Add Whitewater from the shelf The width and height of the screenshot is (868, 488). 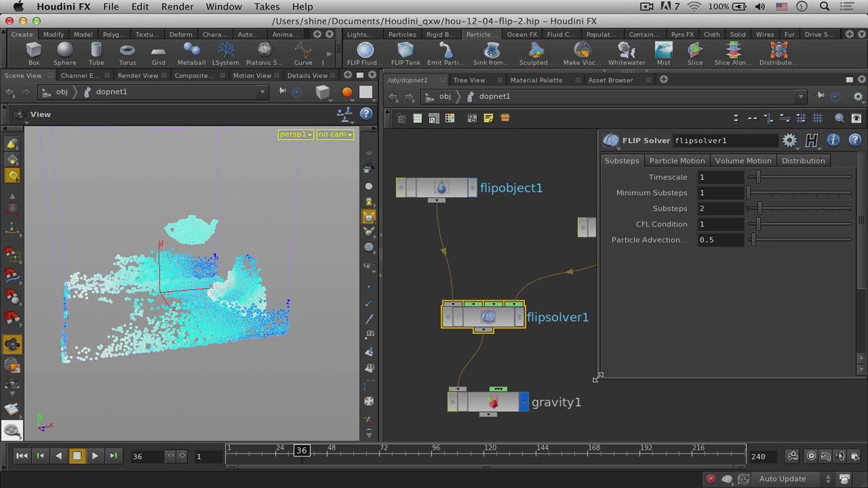coord(627,53)
